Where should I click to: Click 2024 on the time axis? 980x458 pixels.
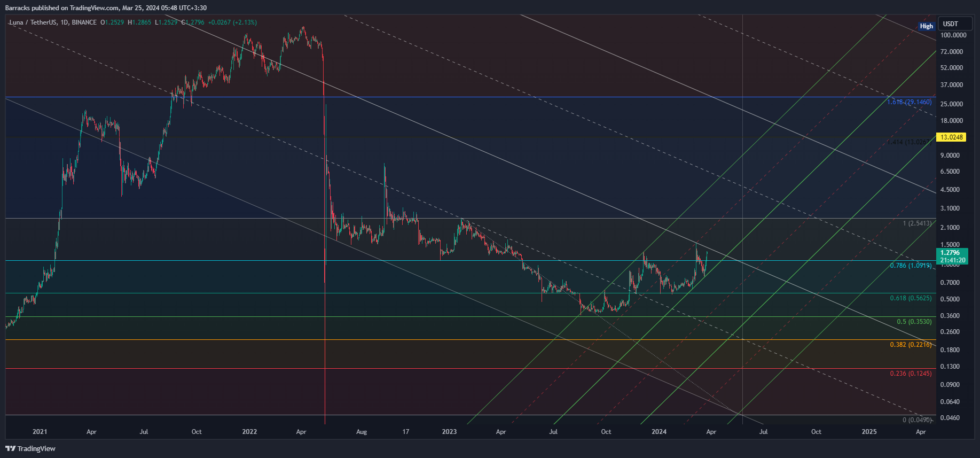tap(659, 432)
